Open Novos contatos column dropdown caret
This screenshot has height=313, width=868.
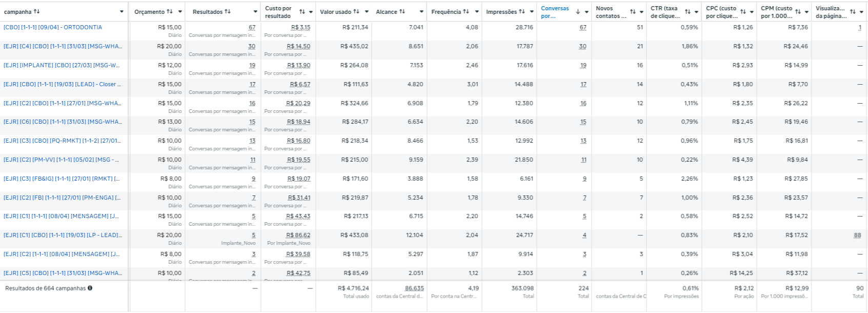click(641, 12)
